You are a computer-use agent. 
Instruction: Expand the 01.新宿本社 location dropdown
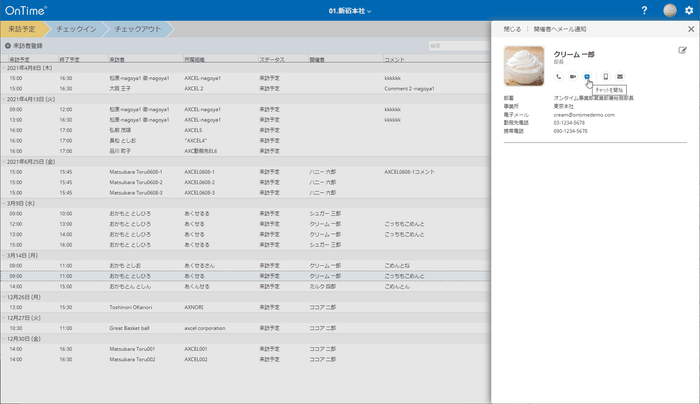coord(350,10)
